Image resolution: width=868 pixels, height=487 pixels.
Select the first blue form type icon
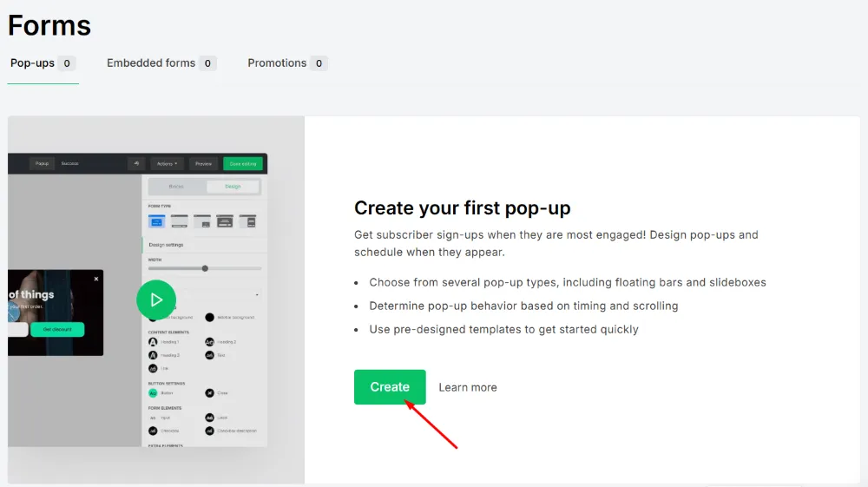point(156,221)
